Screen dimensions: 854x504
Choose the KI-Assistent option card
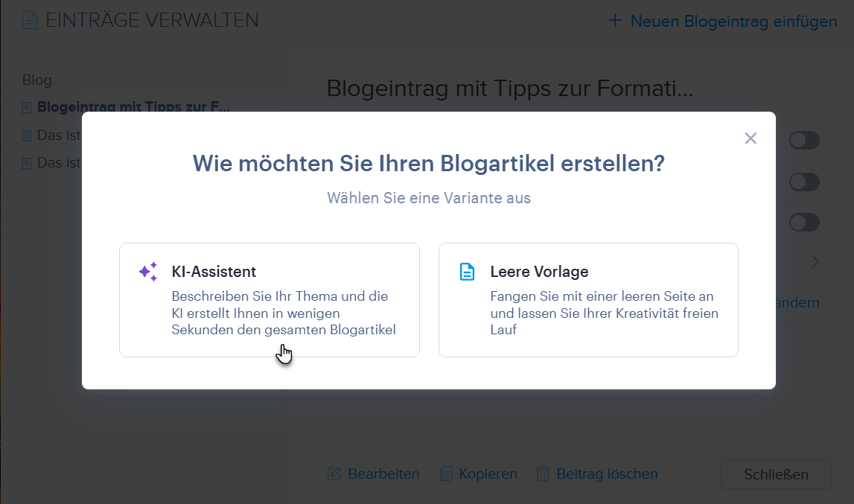[x=270, y=300]
